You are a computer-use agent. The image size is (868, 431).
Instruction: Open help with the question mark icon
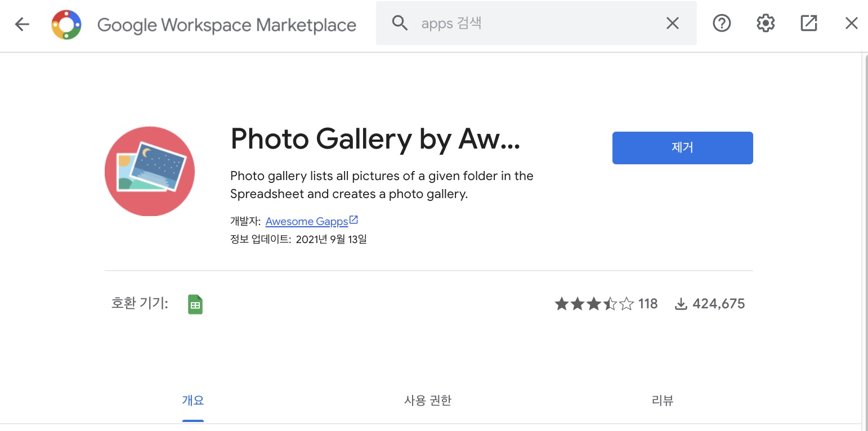722,23
